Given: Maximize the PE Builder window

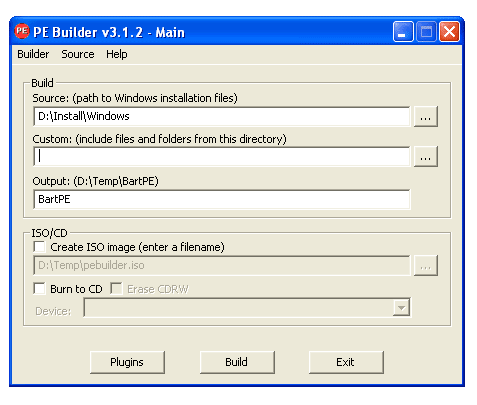Looking at the screenshot, I should (x=426, y=32).
